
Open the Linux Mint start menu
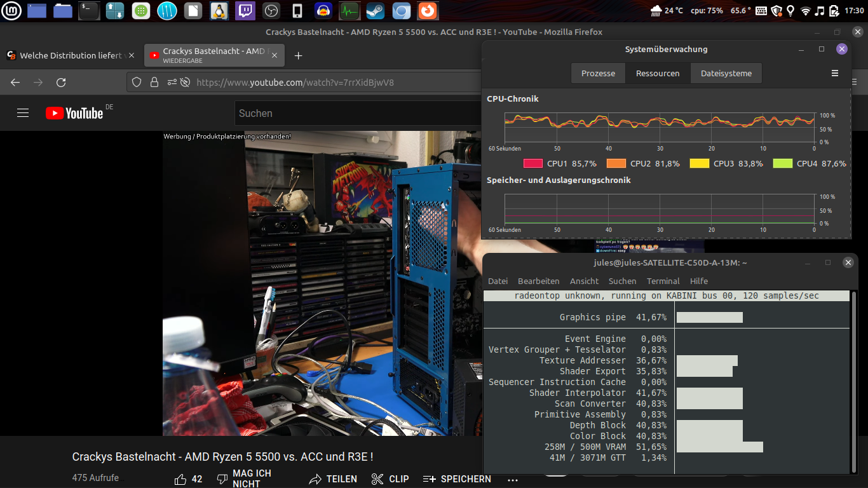pyautogui.click(x=12, y=10)
